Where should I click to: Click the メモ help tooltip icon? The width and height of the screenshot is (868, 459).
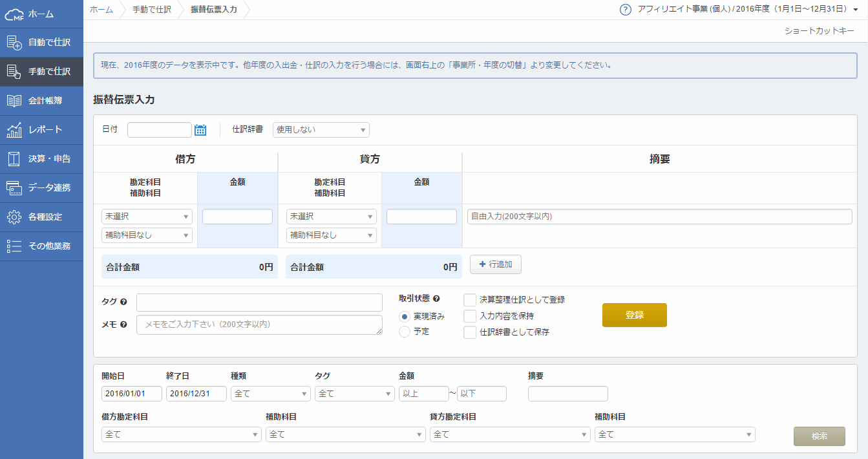coord(123,325)
